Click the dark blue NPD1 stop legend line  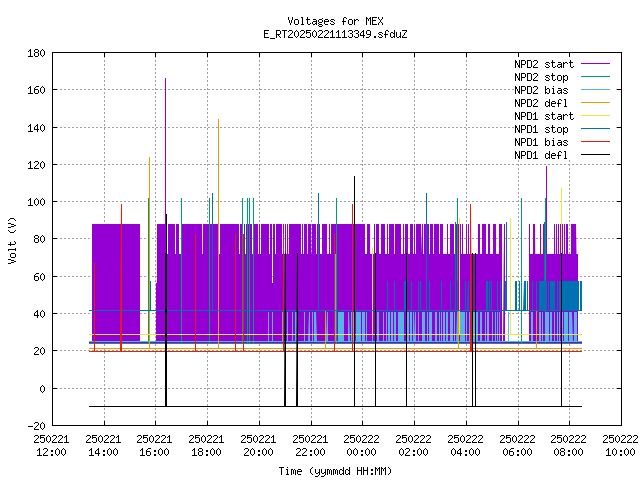tap(596, 129)
